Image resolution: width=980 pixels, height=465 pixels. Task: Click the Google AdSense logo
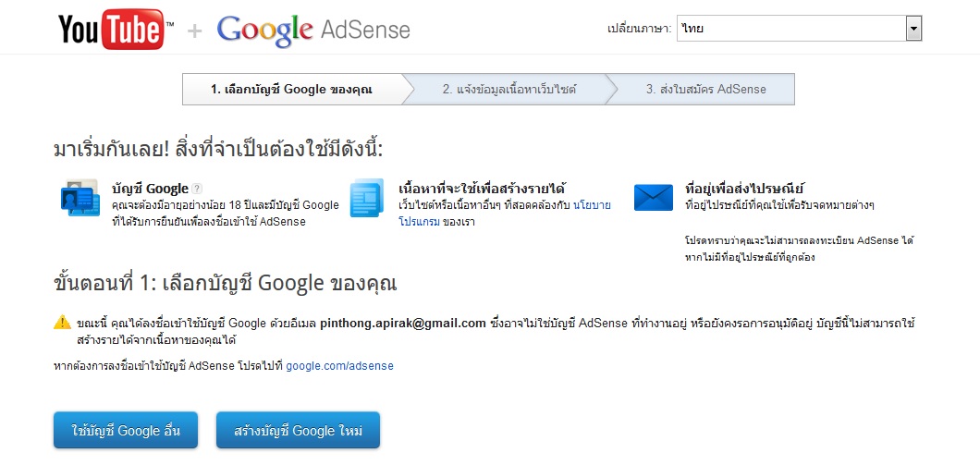tap(313, 31)
